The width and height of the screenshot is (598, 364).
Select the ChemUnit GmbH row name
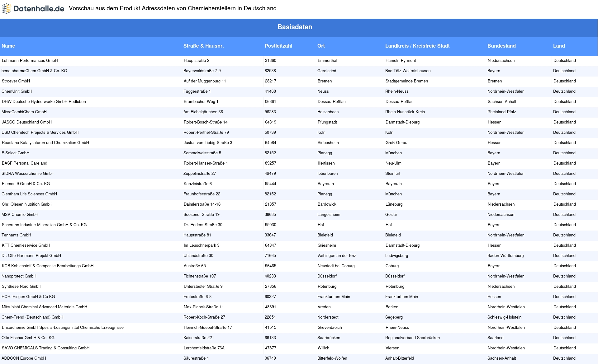coord(17,91)
